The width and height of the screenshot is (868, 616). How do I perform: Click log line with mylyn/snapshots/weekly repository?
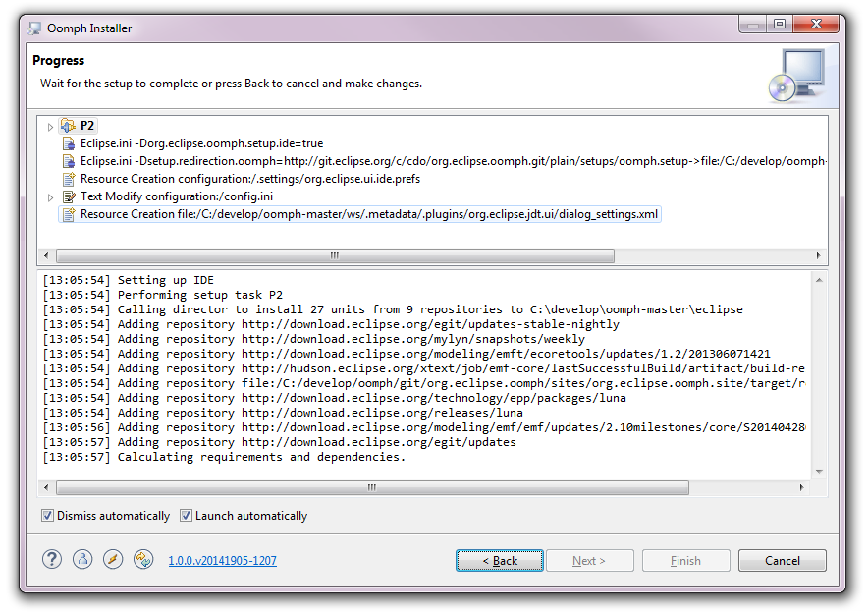tap(314, 339)
